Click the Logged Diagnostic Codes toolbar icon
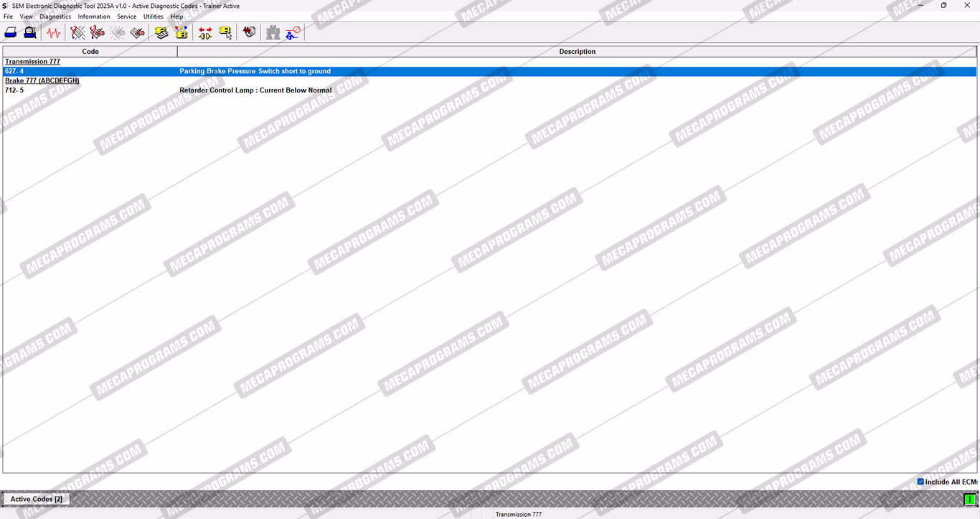The width and height of the screenshot is (980, 519). (98, 32)
